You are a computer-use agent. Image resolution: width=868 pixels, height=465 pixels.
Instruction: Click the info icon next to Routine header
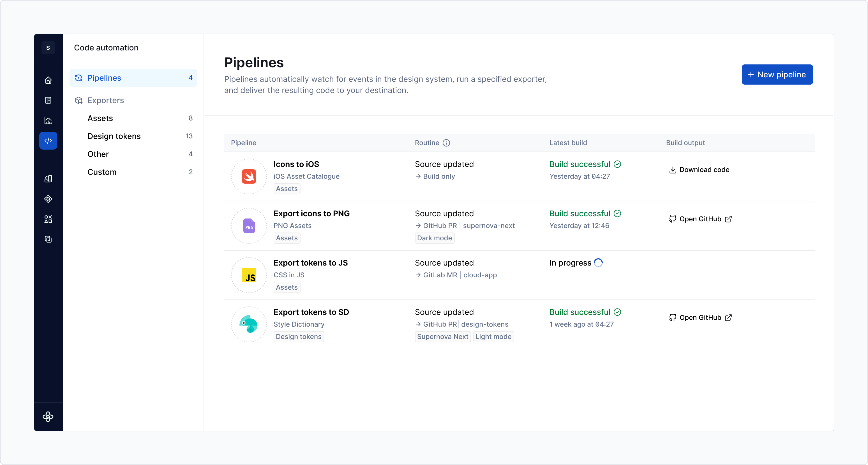coord(446,143)
